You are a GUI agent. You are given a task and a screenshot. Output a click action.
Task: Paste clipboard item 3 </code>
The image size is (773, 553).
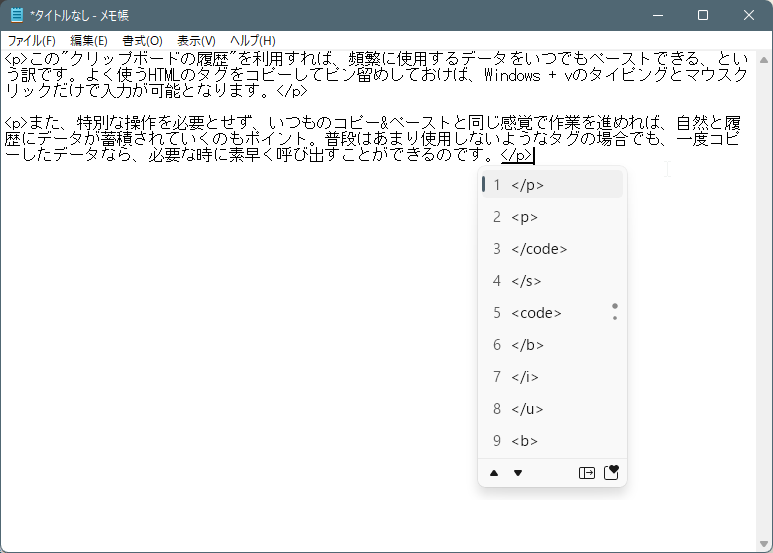point(552,249)
